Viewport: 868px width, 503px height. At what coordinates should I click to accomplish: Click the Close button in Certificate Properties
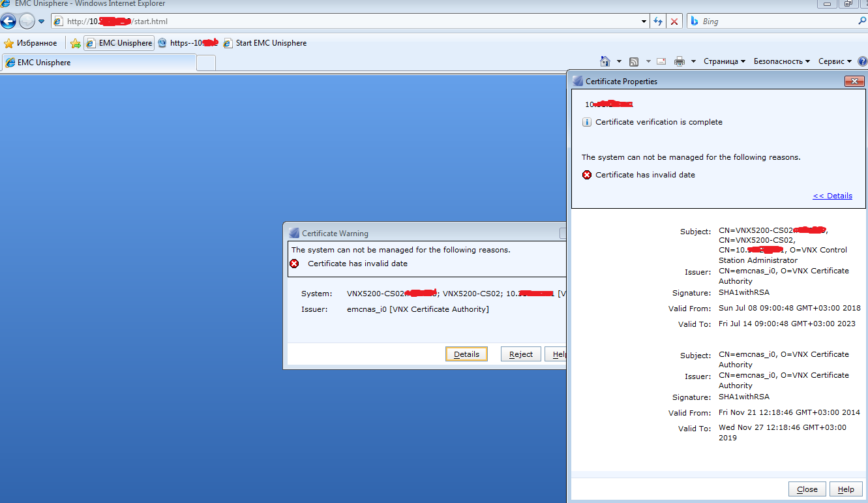point(807,489)
